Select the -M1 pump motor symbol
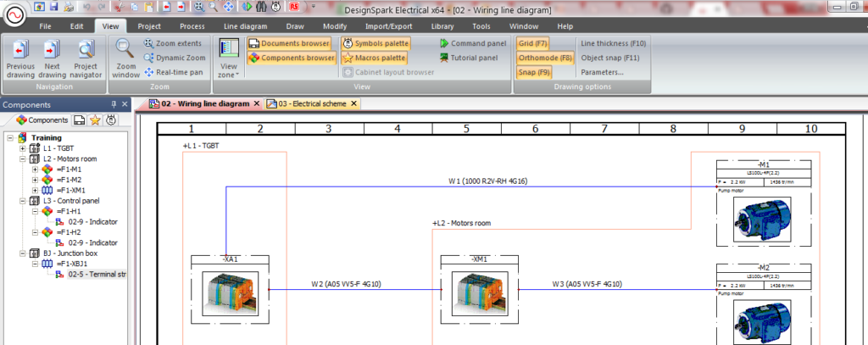868x345 pixels. point(764,203)
